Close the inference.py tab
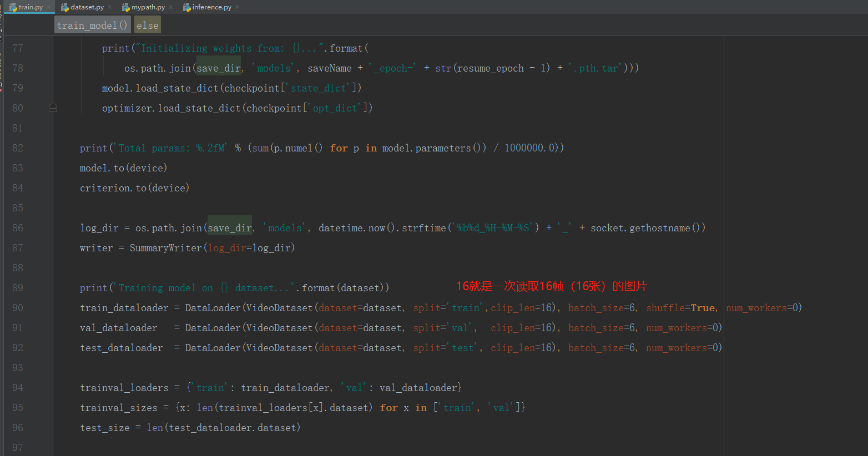This screenshot has width=868, height=456. tap(238, 7)
